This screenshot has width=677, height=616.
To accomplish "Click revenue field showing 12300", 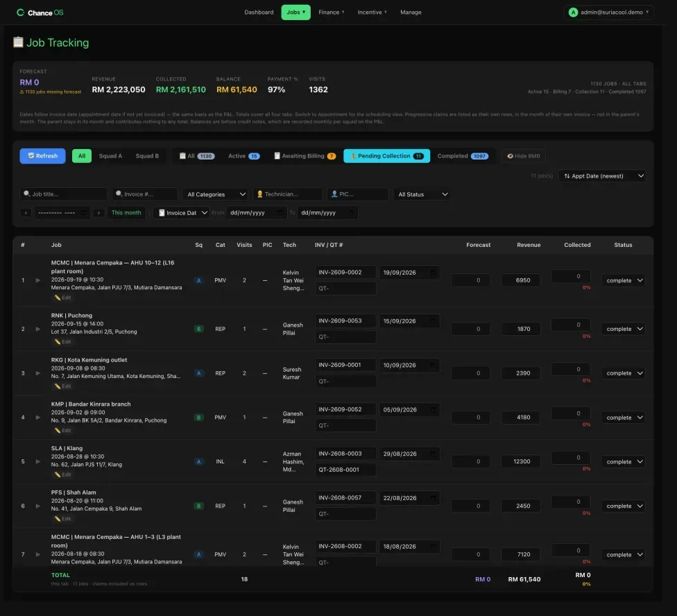I will pos(521,461).
